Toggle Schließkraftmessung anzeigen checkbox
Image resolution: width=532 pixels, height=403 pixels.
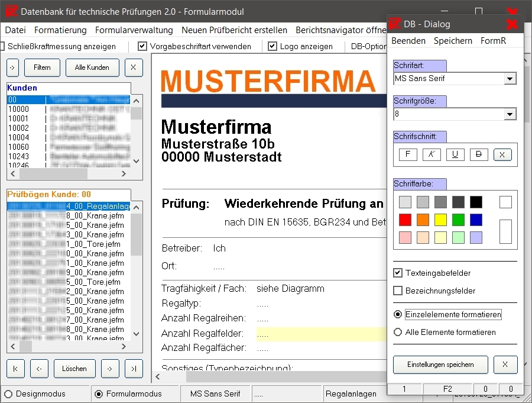coord(2,46)
